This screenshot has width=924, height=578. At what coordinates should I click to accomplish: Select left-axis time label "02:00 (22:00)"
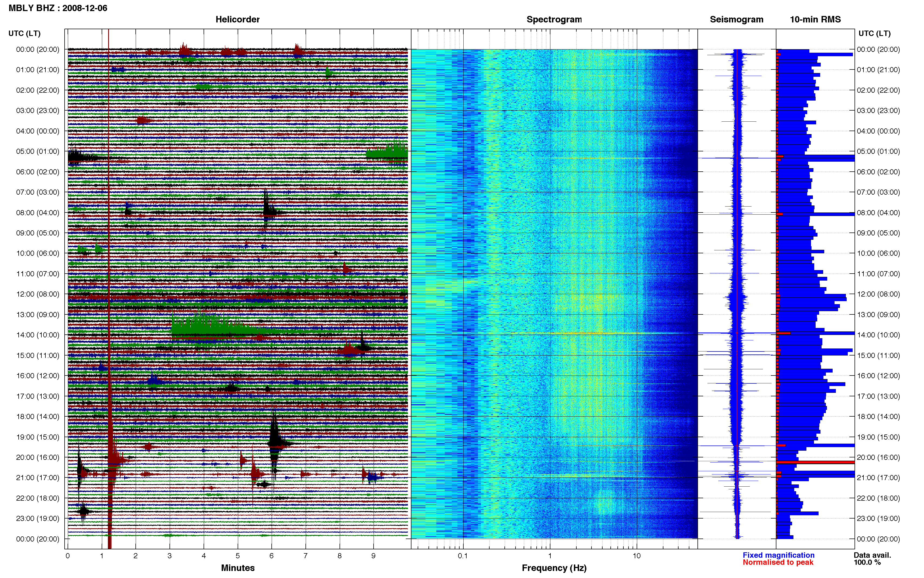coord(38,90)
